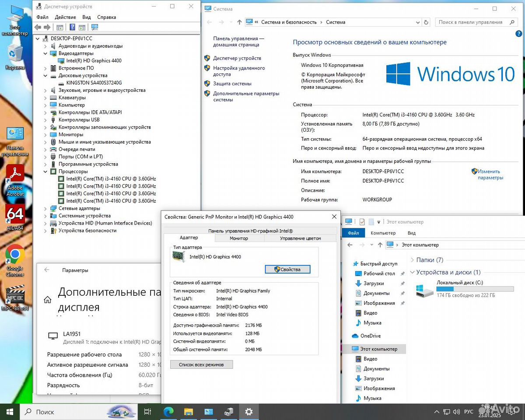
Task: Click the up arrow in Этот компьютер Explorer window
Action: pos(380,245)
